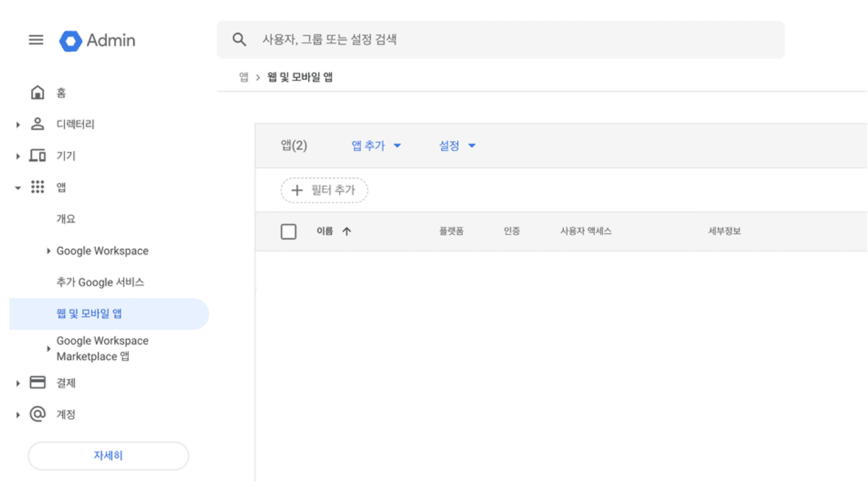
Task: Select the 홈 home icon in sidebar
Action: pos(37,92)
